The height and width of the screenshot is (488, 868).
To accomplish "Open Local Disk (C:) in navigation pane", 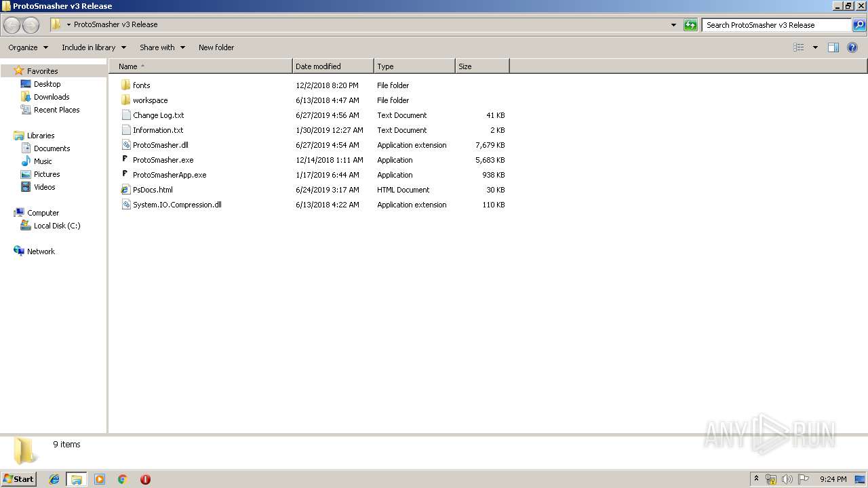I will click(57, 226).
